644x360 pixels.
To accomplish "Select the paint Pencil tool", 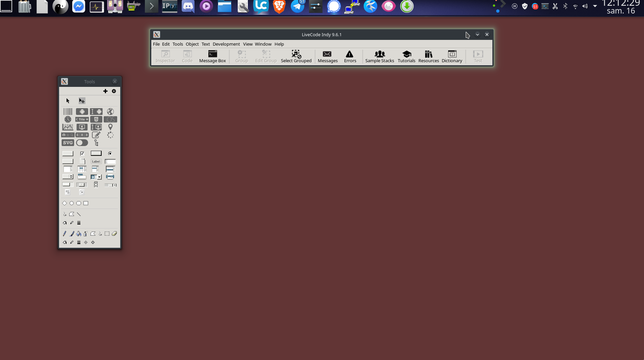I will (x=65, y=234).
